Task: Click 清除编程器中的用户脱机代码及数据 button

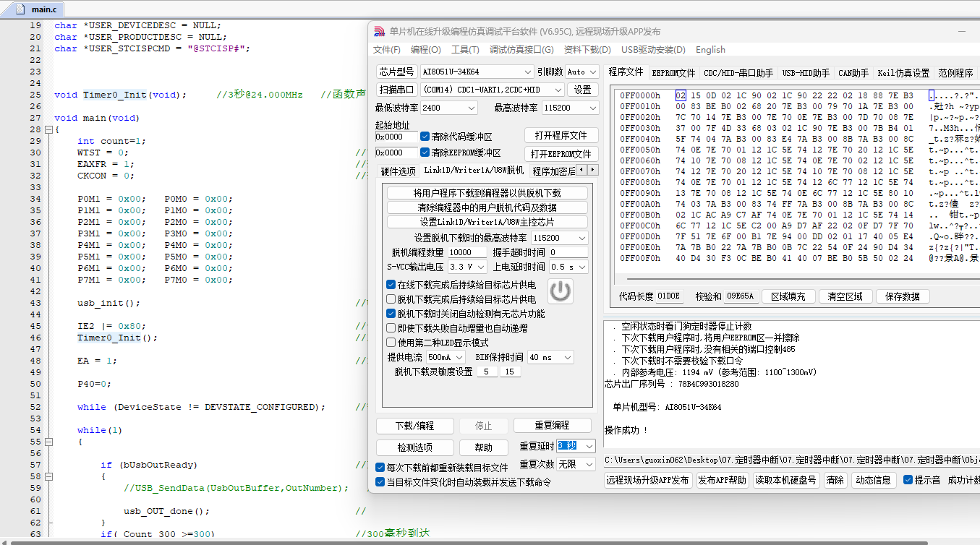Action: [487, 207]
